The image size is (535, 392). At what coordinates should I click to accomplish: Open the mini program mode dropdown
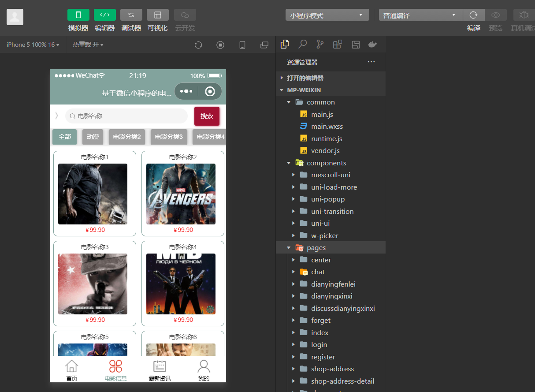tap(327, 15)
